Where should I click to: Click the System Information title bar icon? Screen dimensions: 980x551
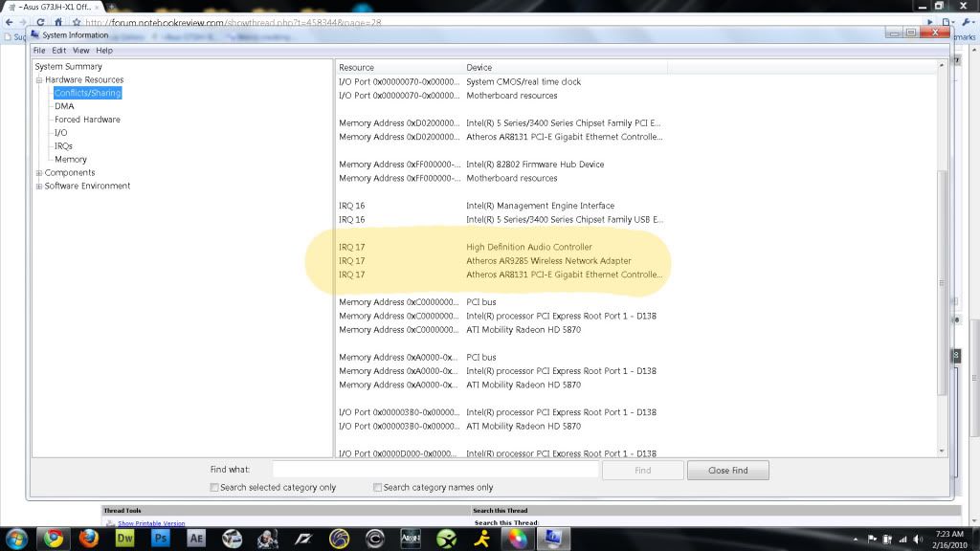pyautogui.click(x=35, y=35)
